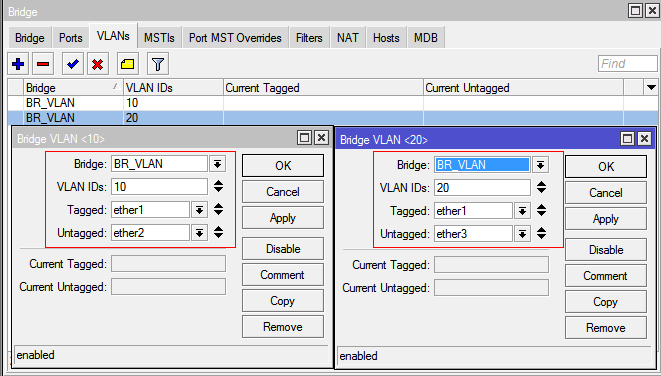Screen dimensions: 661x376
Task: Sort by the Bridge column header
Action: (x=73, y=88)
